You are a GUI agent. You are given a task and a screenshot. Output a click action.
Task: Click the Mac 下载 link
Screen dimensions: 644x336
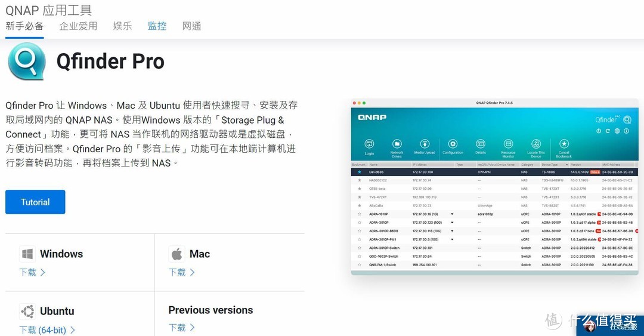pyautogui.click(x=178, y=272)
